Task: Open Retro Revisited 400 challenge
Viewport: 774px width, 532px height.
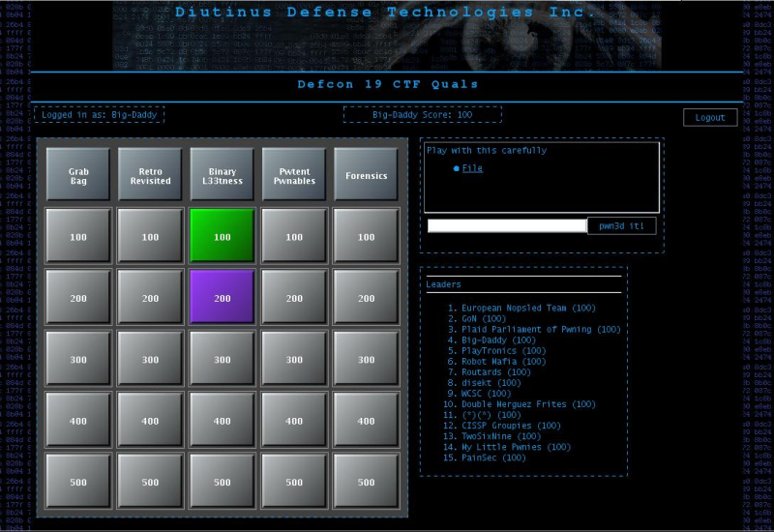Action: (150, 420)
